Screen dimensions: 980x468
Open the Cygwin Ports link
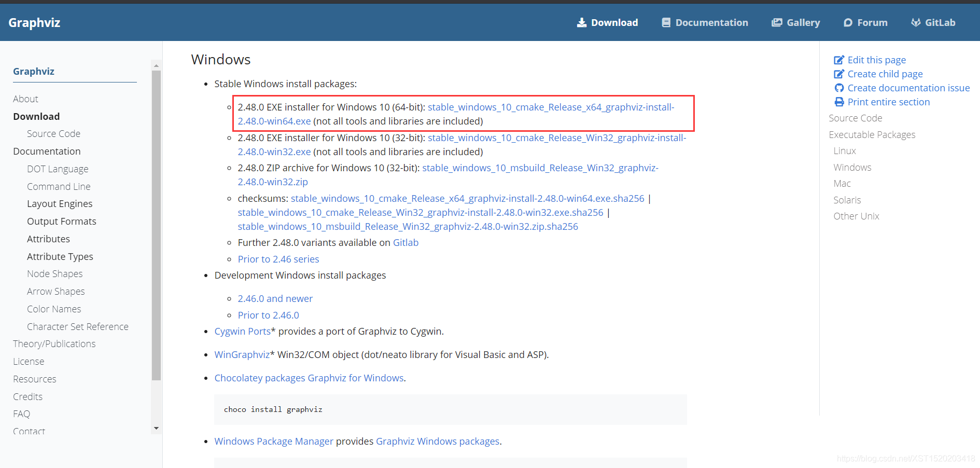point(242,331)
